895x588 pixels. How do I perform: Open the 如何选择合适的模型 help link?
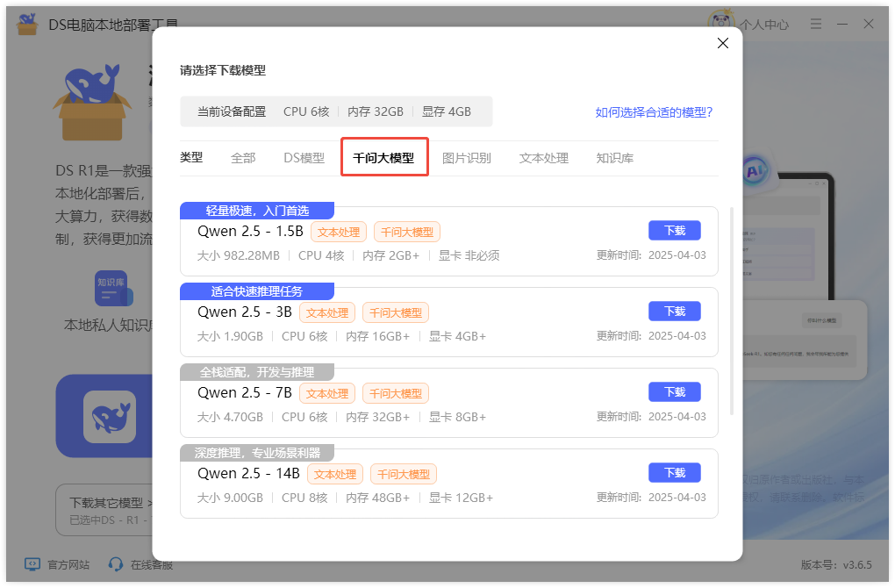[654, 111]
